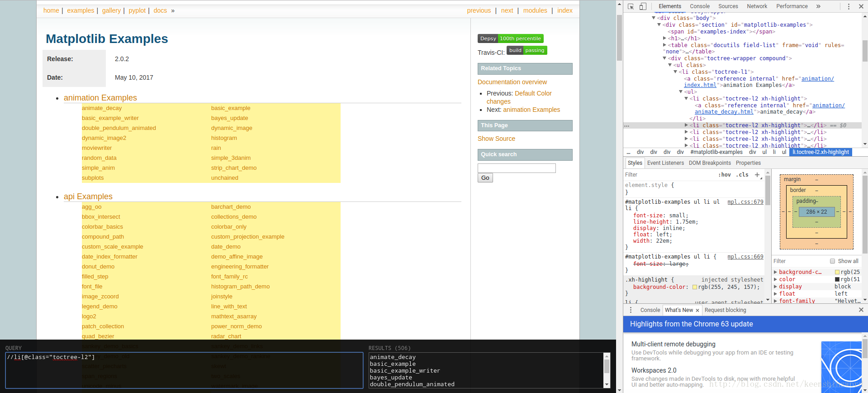Expand the color computed property

[x=775, y=279]
